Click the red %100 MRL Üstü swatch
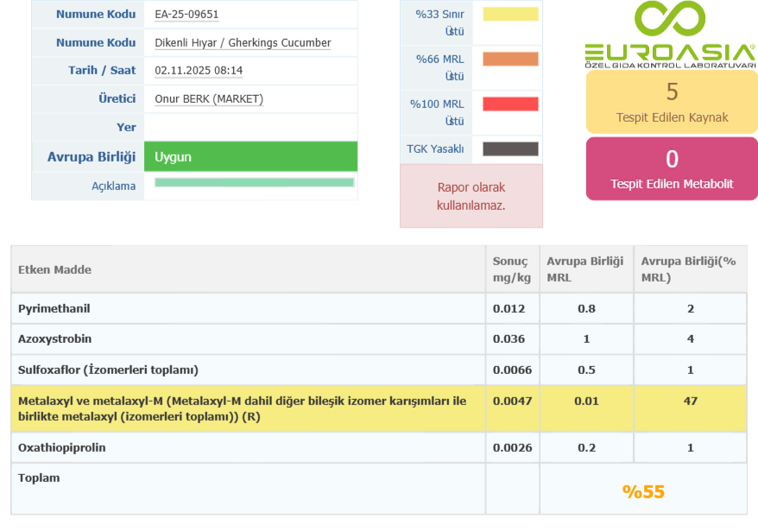This screenshot has height=532, width=758. click(x=510, y=104)
